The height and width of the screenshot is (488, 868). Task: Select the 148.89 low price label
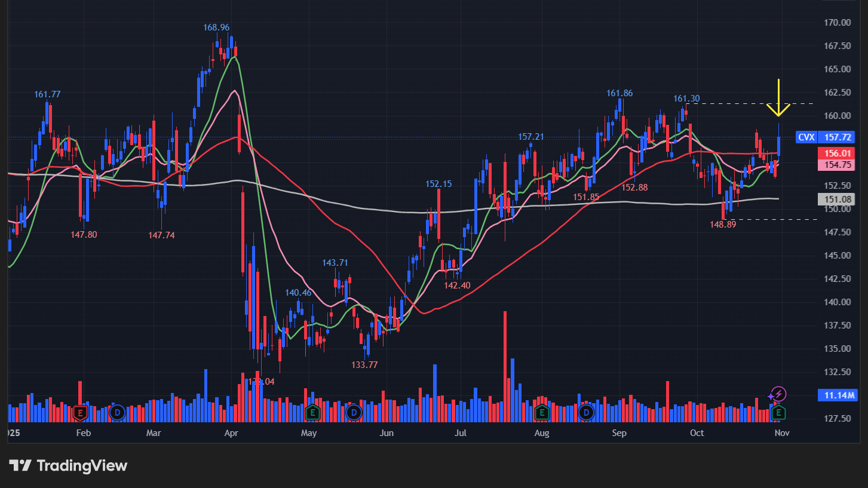723,224
